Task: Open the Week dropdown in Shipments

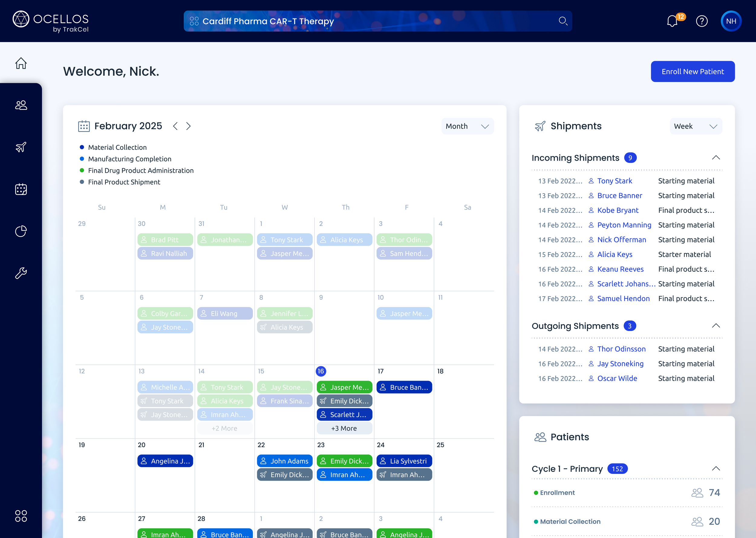Action: click(x=696, y=126)
